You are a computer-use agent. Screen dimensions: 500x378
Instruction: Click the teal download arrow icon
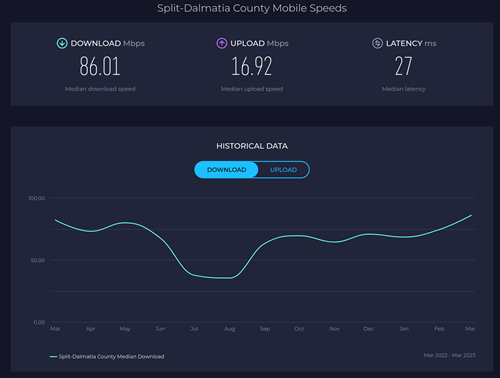click(62, 43)
